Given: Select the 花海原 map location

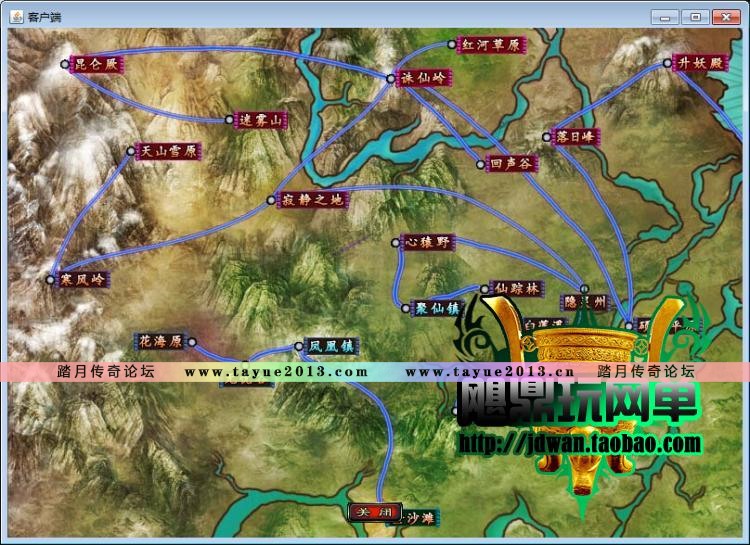Looking at the screenshot, I should coord(160,341).
